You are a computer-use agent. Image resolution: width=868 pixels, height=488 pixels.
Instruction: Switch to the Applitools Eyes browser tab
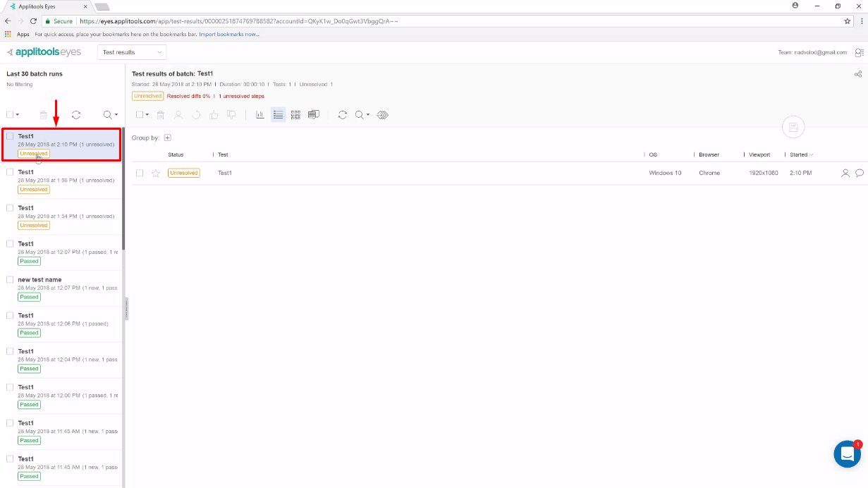coord(48,6)
